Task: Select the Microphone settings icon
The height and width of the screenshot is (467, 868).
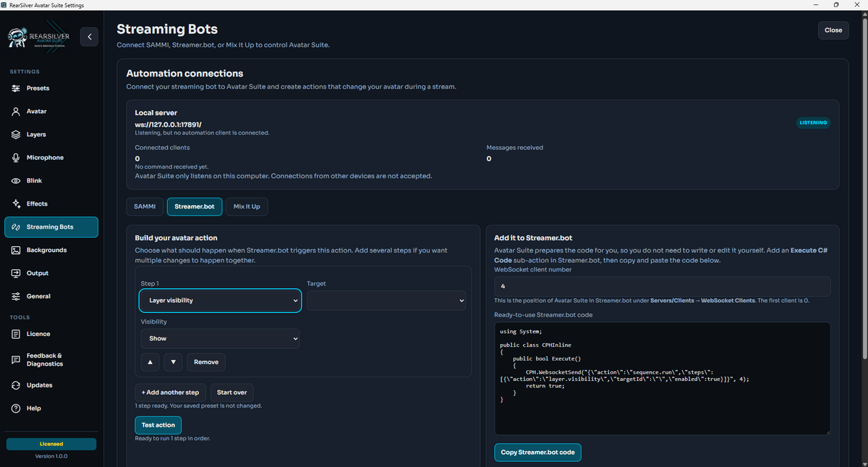Action: coord(16,158)
